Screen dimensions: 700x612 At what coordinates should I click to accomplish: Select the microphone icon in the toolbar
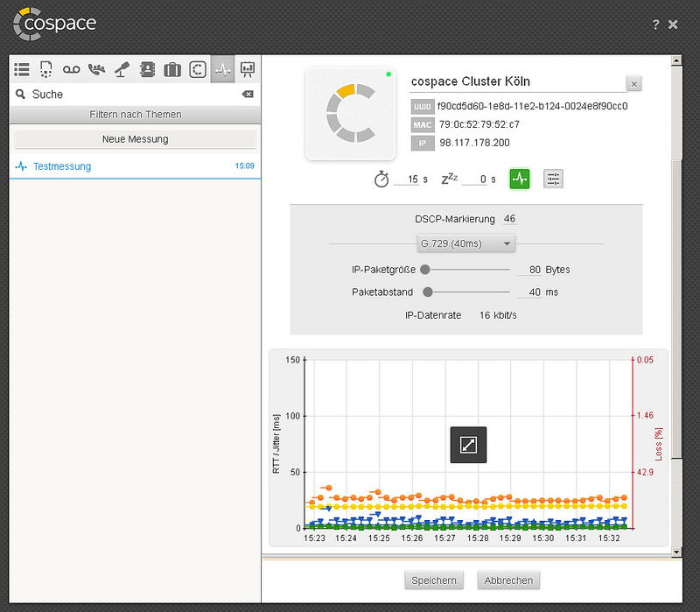[122, 70]
